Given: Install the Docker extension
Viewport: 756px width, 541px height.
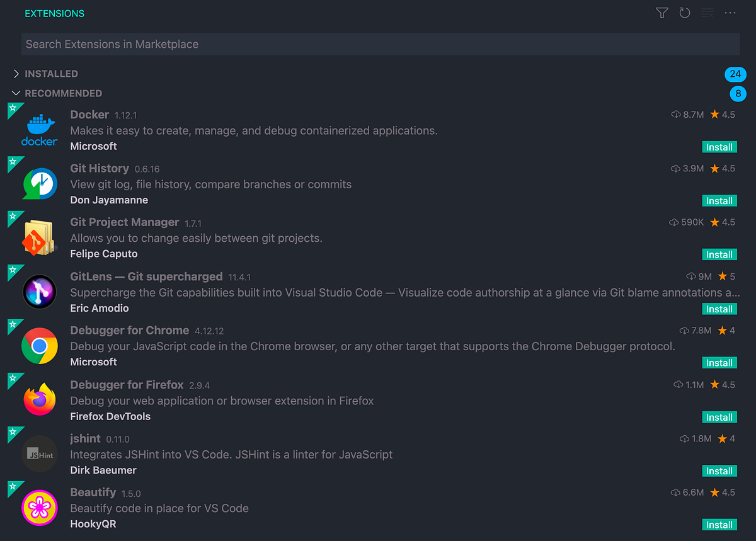Looking at the screenshot, I should tap(719, 147).
